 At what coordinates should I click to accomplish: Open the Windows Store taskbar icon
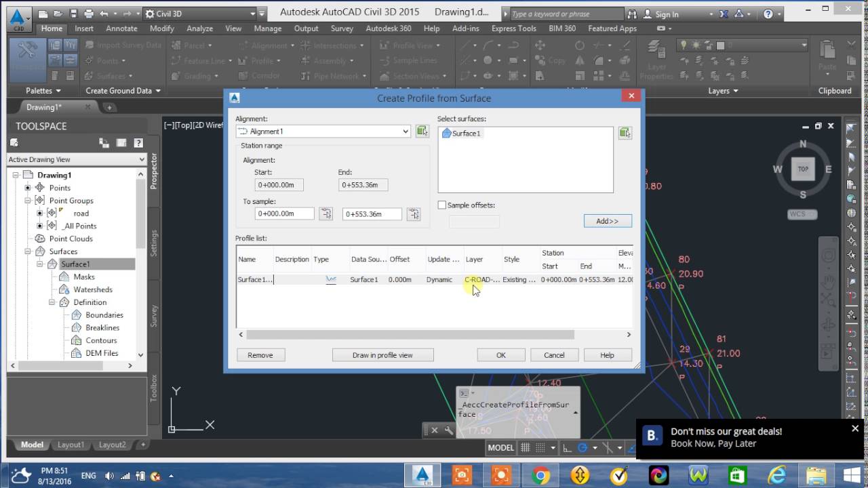pos(737,475)
